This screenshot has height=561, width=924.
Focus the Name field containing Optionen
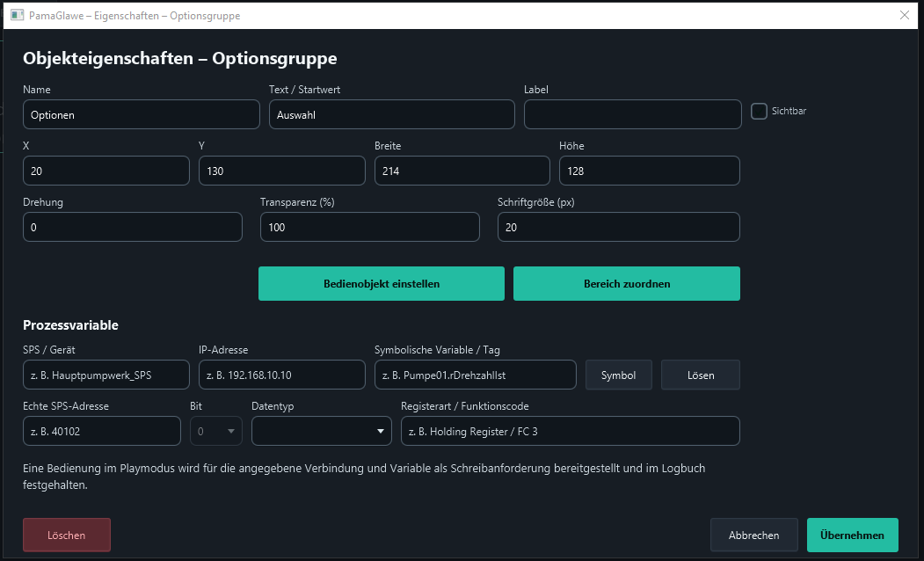click(142, 114)
